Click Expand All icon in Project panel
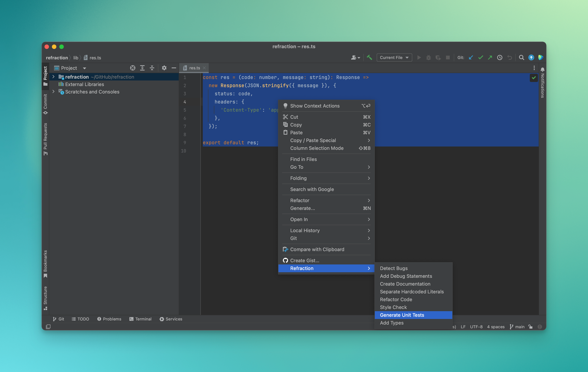The height and width of the screenshot is (372, 588). click(142, 68)
